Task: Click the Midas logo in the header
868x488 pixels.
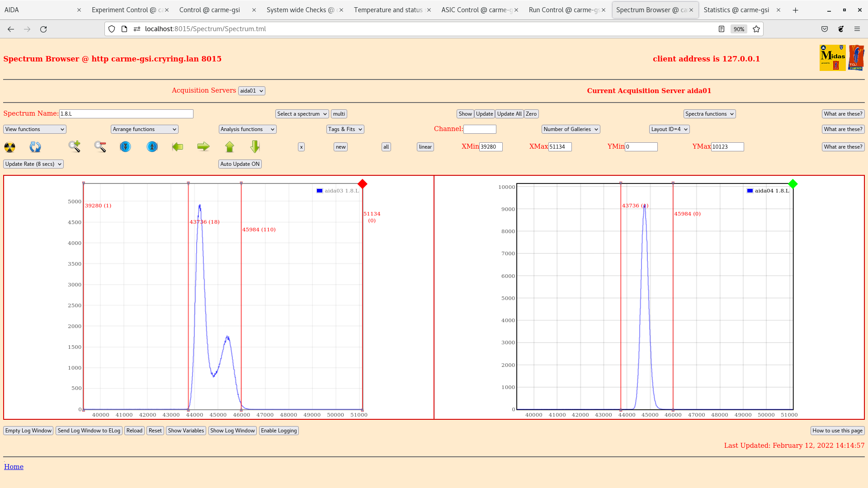Action: tap(832, 58)
